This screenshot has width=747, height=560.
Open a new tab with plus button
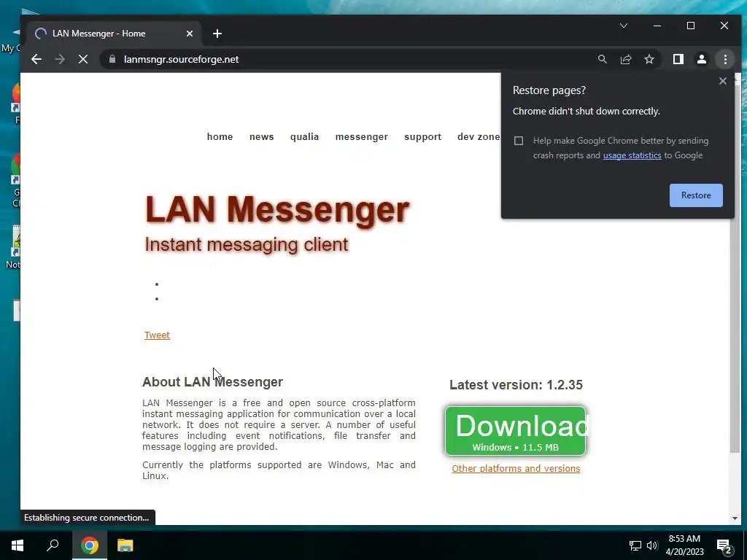coord(217,34)
